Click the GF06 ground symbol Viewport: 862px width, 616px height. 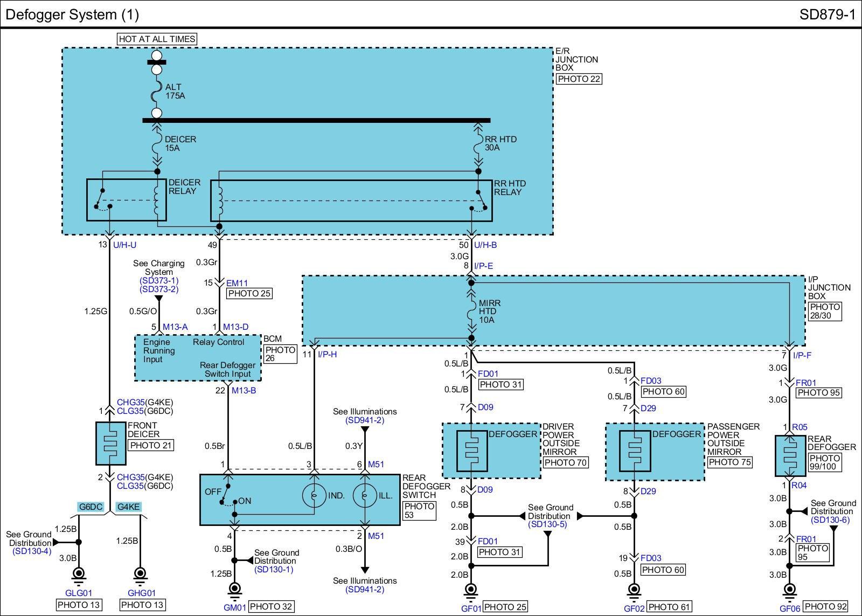tap(789, 590)
